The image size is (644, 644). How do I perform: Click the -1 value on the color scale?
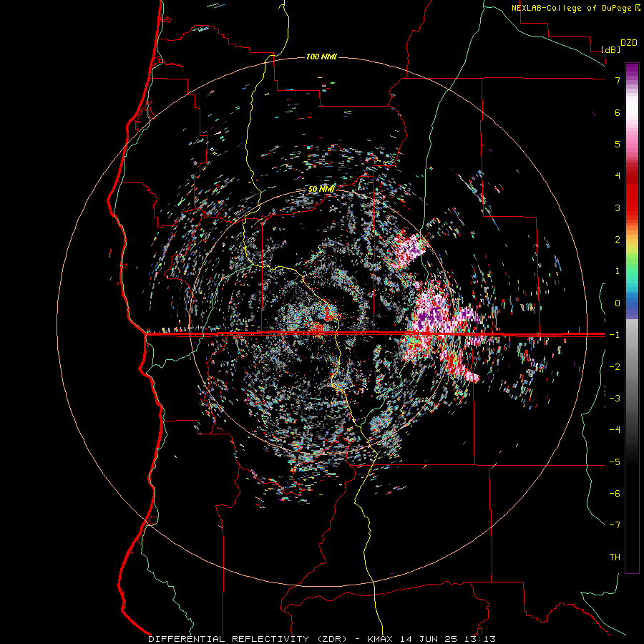point(615,335)
